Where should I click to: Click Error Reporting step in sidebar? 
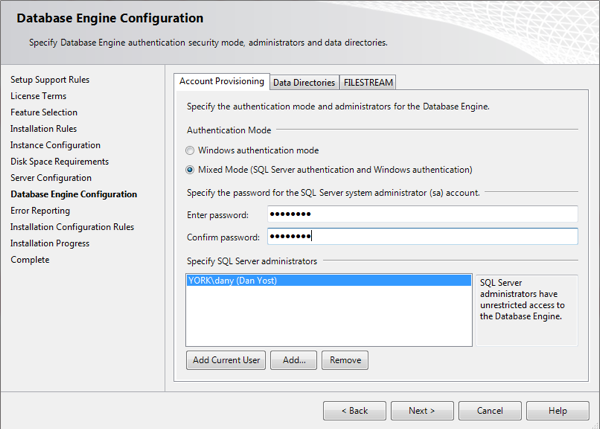click(40, 211)
